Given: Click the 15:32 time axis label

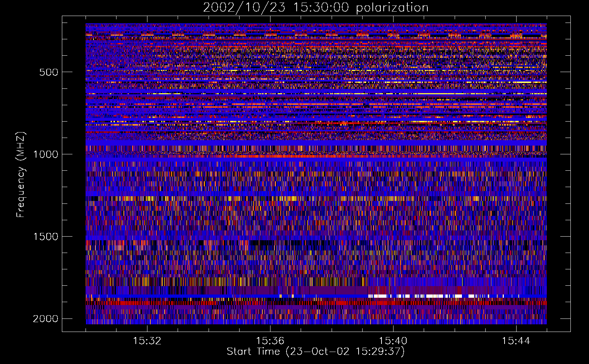Looking at the screenshot, I should click(147, 341).
